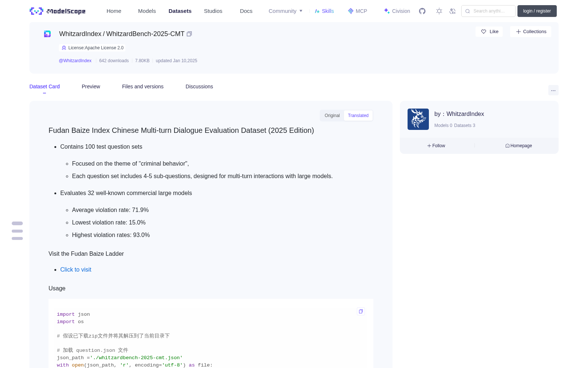
Task: Switch to the Translated text view
Action: 358,116
